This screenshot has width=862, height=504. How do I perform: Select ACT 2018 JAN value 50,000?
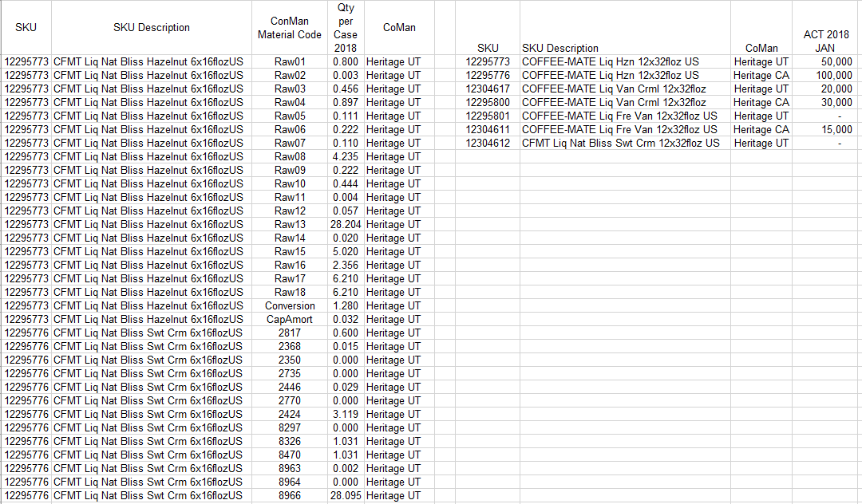[826, 61]
